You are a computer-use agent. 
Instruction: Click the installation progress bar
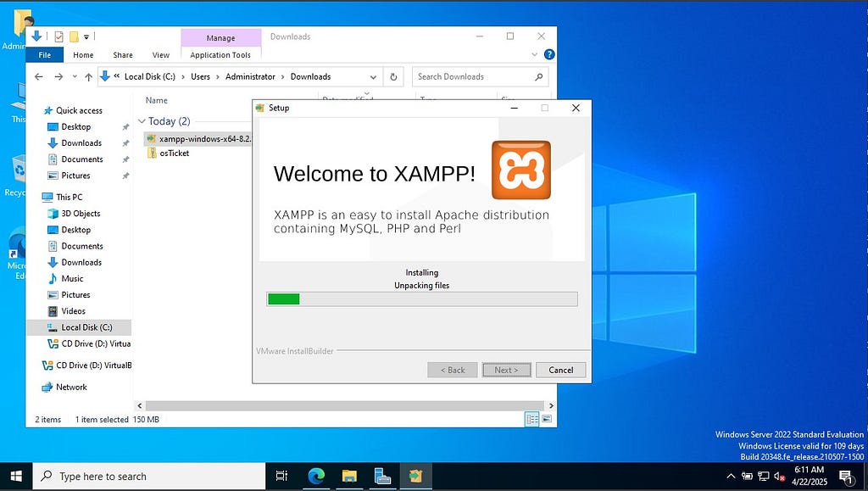[x=422, y=299]
